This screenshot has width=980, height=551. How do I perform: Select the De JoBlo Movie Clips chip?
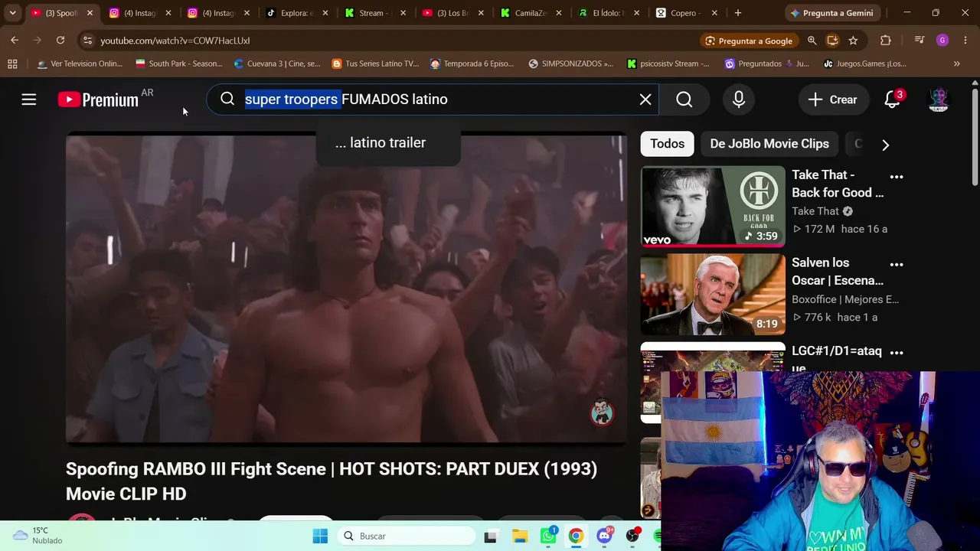pyautogui.click(x=769, y=144)
